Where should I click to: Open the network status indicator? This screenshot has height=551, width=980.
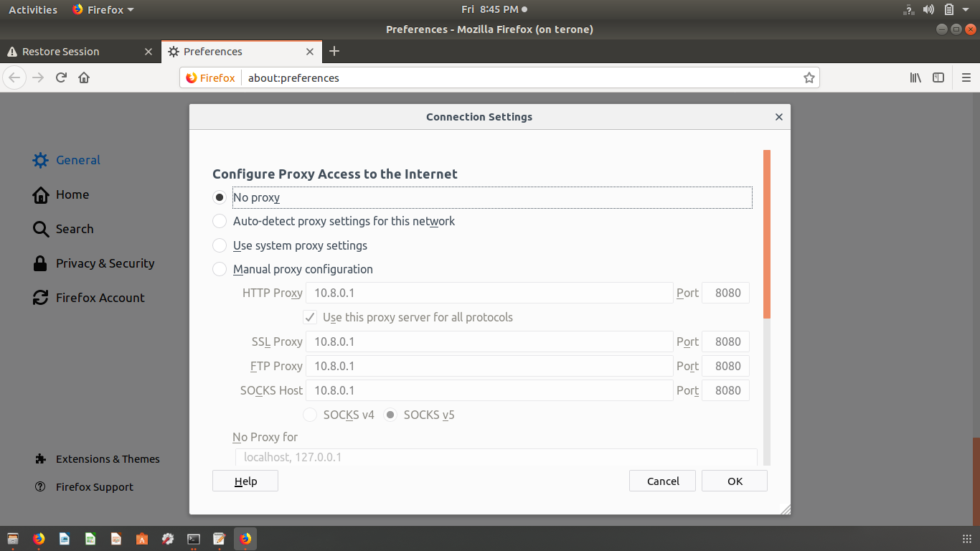click(909, 9)
